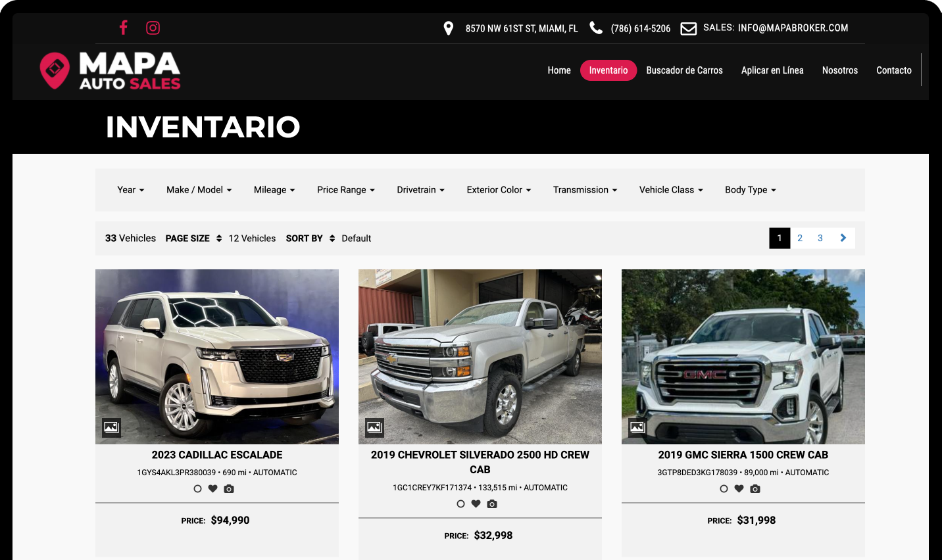Screen dimensions: 942x560
Task: Click the 33 Vehicles count text
Action: (x=130, y=238)
